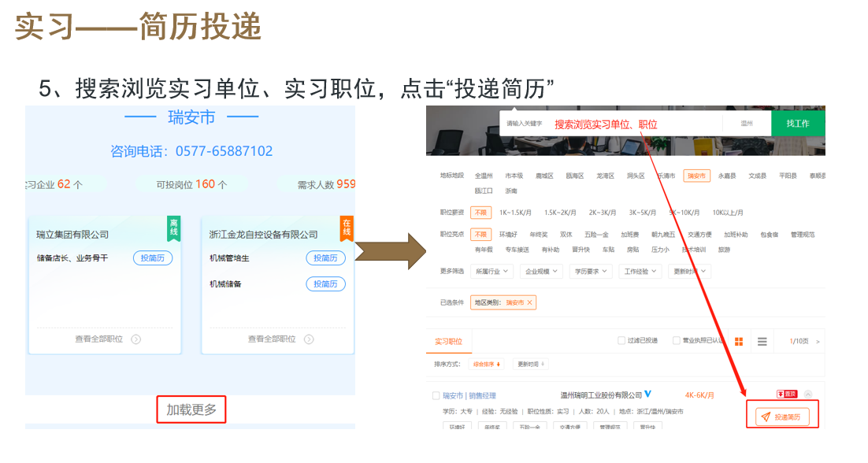Viewport: 868px width, 463px height.
Task: Filter salary 2K~3K/月
Action: click(603, 213)
